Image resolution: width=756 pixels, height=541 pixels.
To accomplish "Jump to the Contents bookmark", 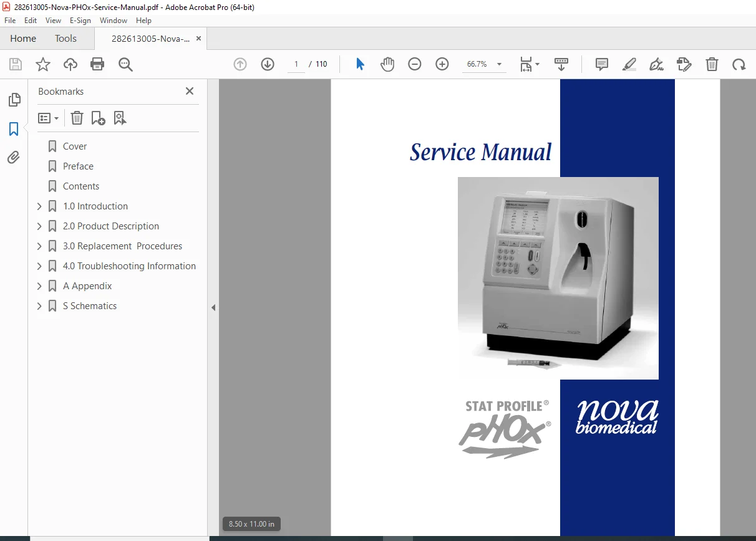I will click(x=81, y=186).
